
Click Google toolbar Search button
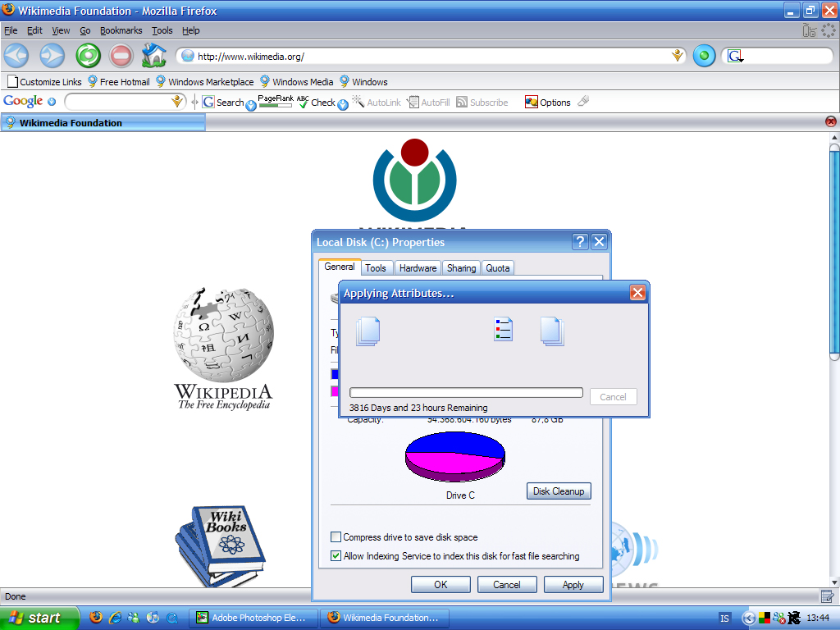click(224, 102)
